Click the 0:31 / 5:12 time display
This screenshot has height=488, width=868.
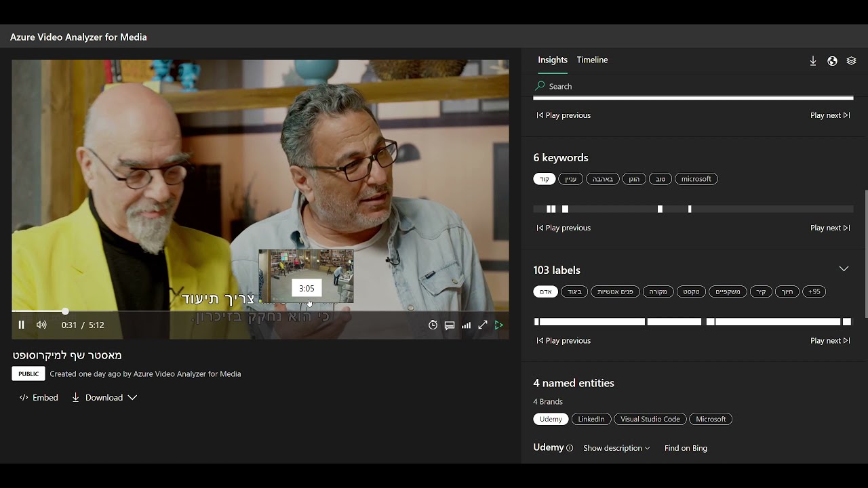pos(83,325)
